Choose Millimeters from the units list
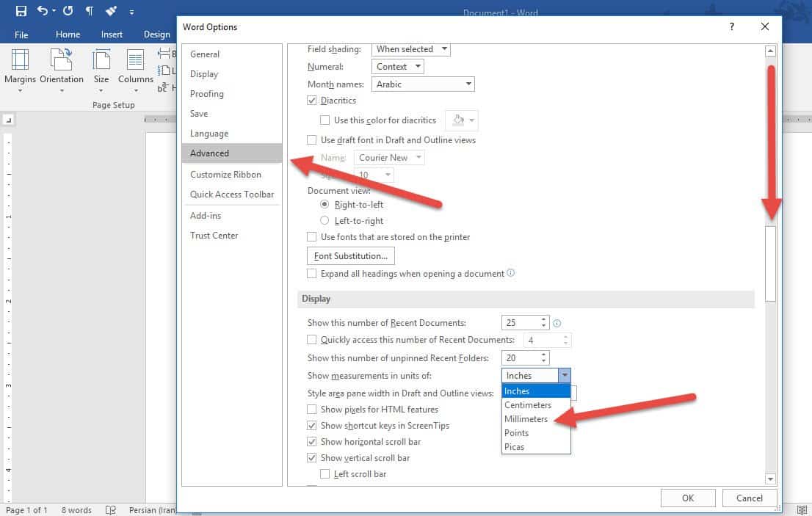 coord(526,419)
